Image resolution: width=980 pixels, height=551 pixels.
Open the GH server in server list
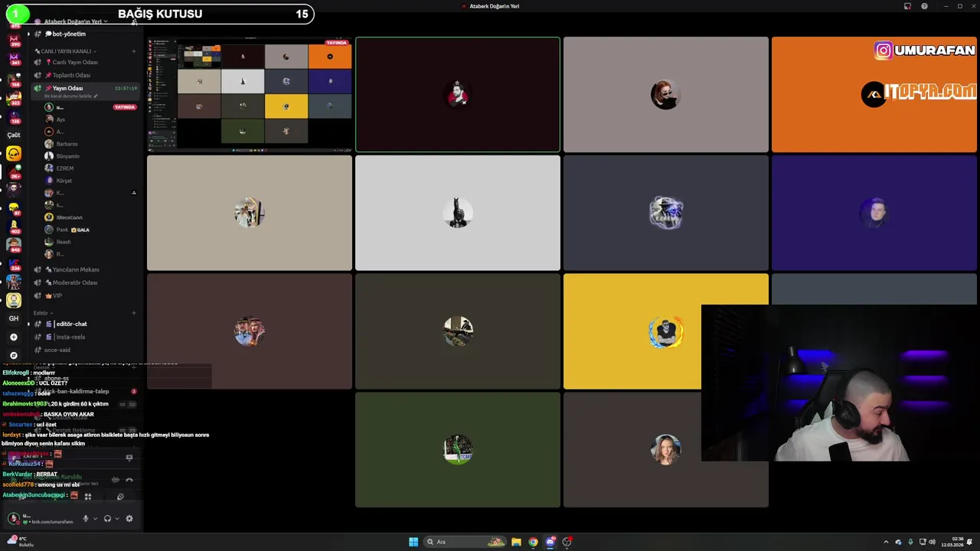(14, 318)
